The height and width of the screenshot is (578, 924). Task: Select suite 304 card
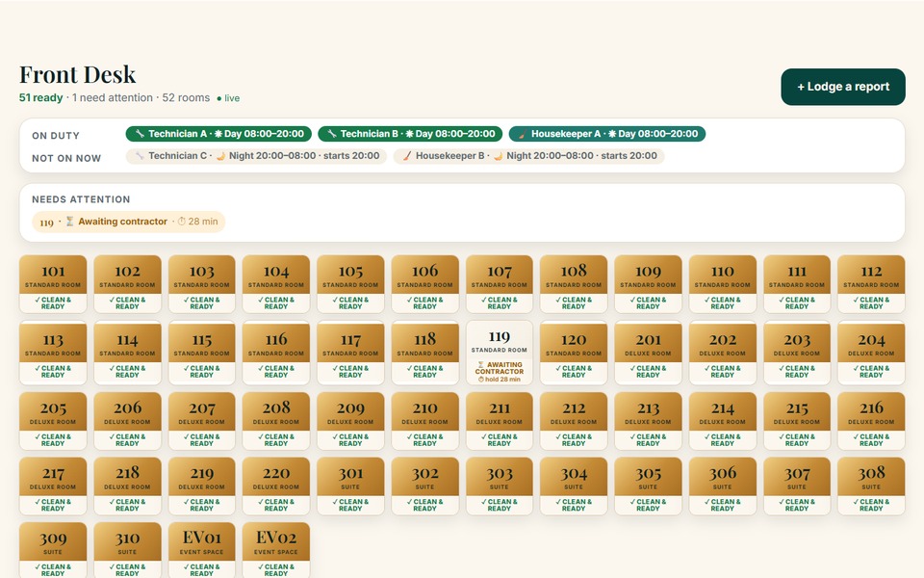tap(574, 486)
